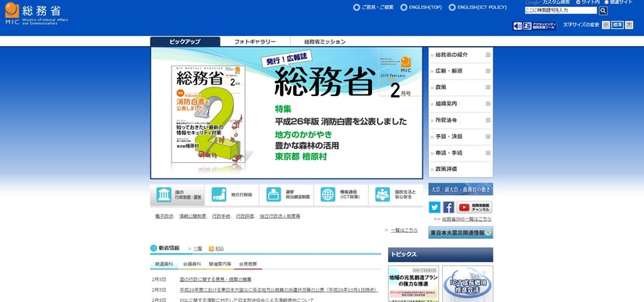Open the ご意見・ご提案 link
This screenshot has height=302, width=644.
(373, 7)
